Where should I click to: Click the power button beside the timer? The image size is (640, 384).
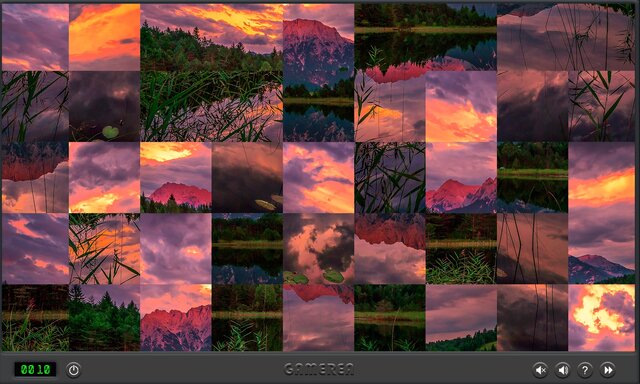coord(73,370)
